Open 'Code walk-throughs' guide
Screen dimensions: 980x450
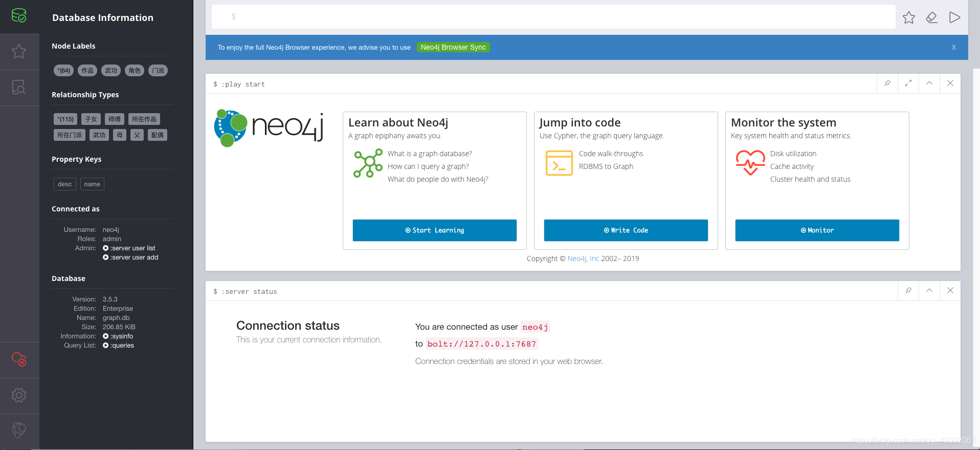click(x=611, y=154)
